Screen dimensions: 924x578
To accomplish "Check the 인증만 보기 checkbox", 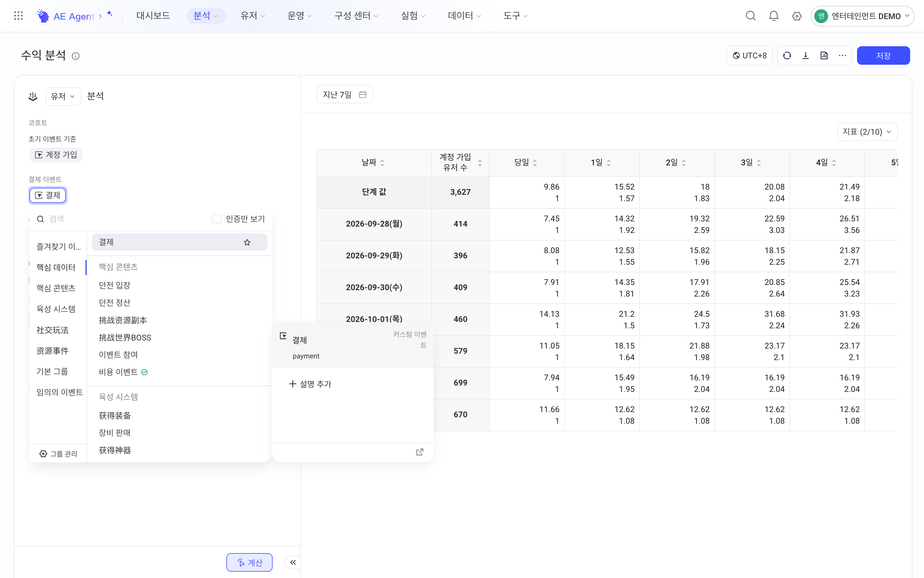I will pos(217,219).
